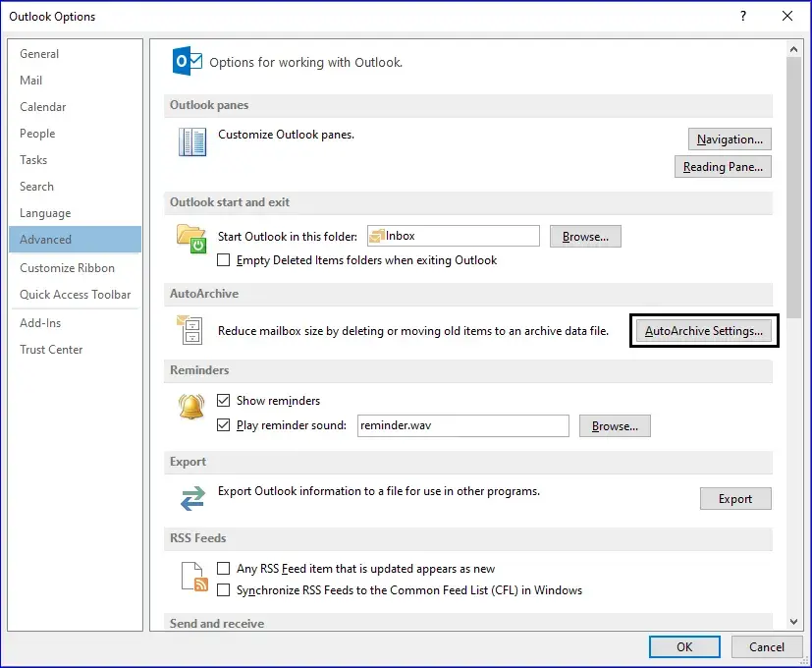The width and height of the screenshot is (812, 668).
Task: Click the scroll down arrow of scrollbar
Action: pos(793,621)
